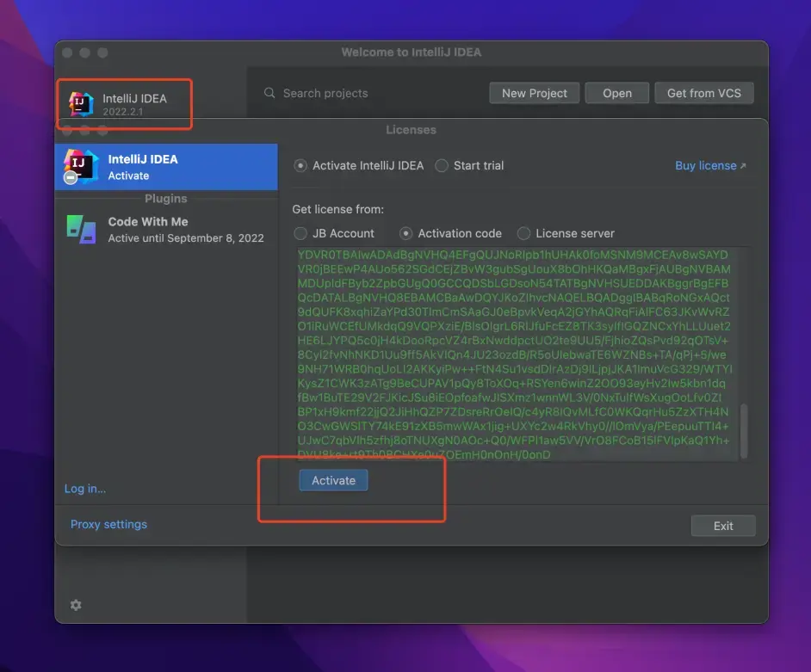This screenshot has height=672, width=811.
Task: Click the settings gear icon in welcome window
Action: tap(76, 605)
